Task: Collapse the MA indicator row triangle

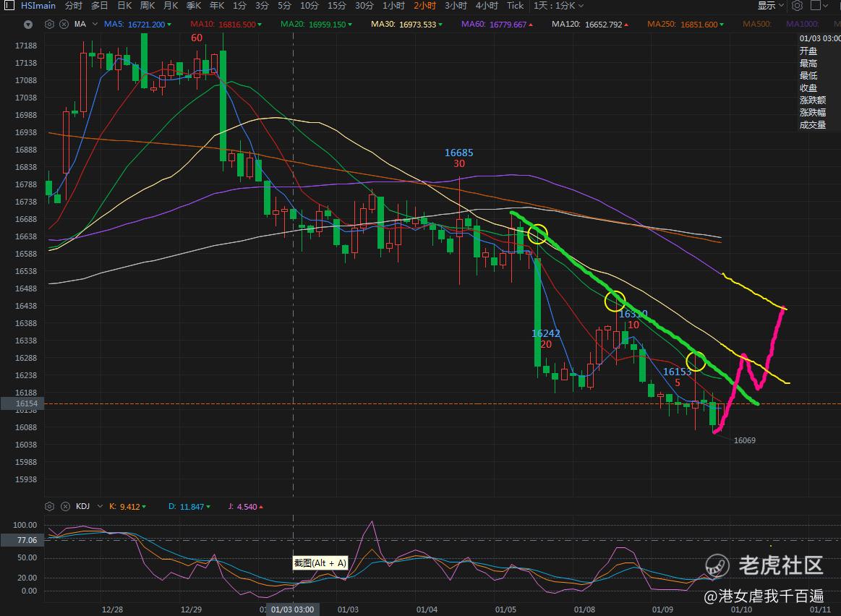Action: tap(28, 25)
